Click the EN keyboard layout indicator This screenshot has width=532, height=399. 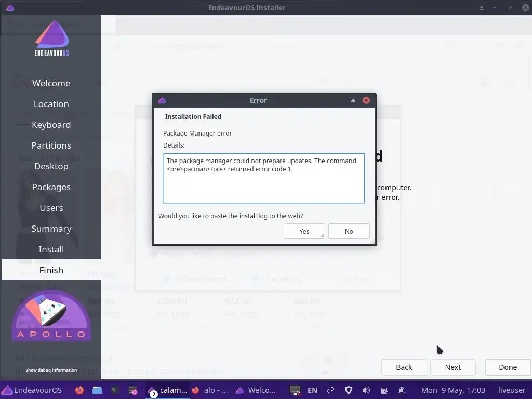(x=312, y=390)
